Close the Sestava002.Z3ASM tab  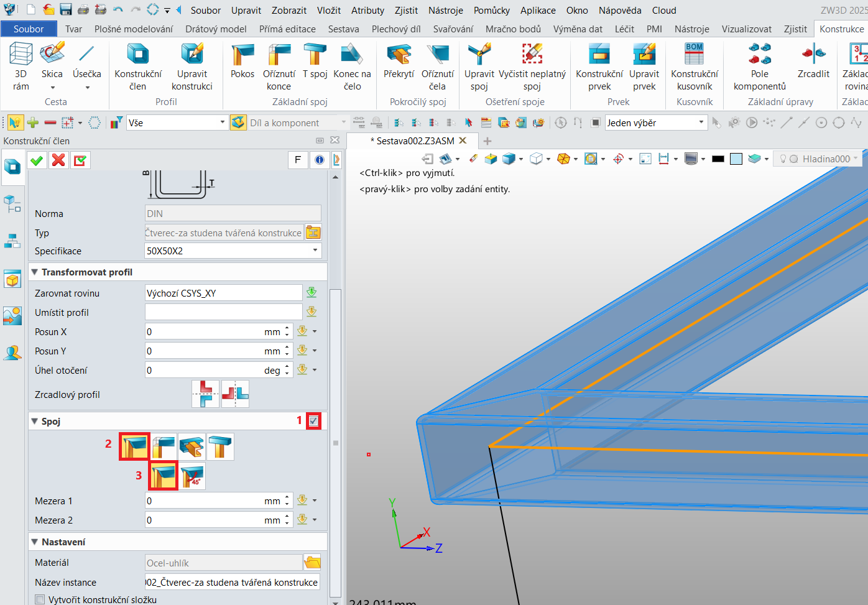(463, 141)
